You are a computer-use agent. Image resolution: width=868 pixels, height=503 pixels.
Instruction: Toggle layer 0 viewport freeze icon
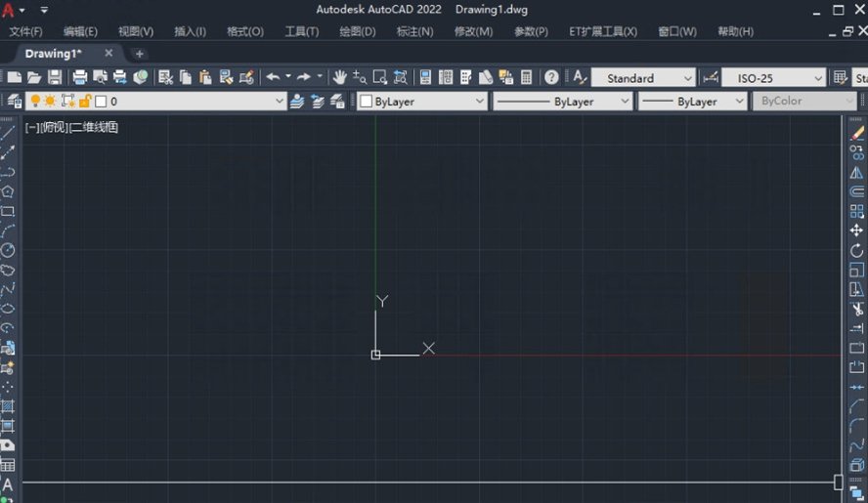click(68, 102)
